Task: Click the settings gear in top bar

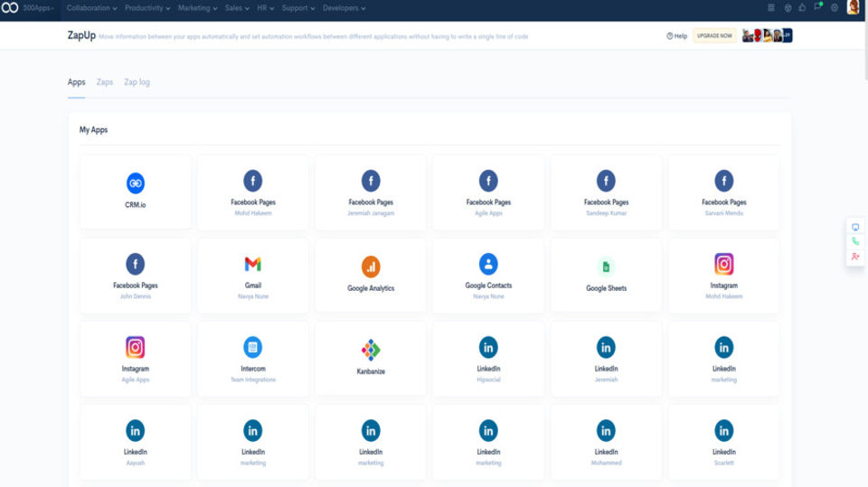Action: [x=835, y=8]
